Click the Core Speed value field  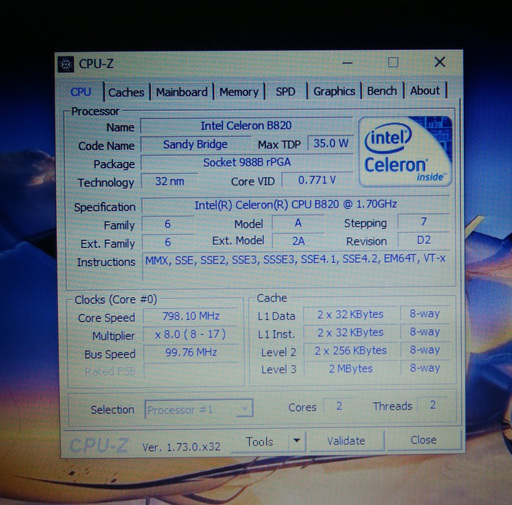pos(191,316)
